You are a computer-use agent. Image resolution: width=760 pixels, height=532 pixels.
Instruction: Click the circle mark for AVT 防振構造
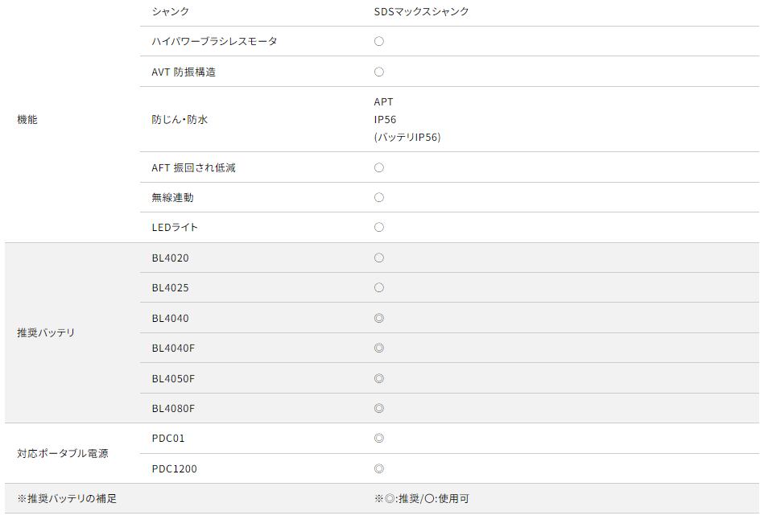coord(379,72)
